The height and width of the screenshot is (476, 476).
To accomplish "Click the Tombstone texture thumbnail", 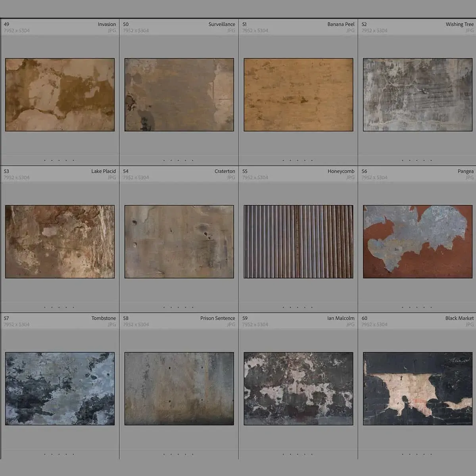I will [60, 389].
